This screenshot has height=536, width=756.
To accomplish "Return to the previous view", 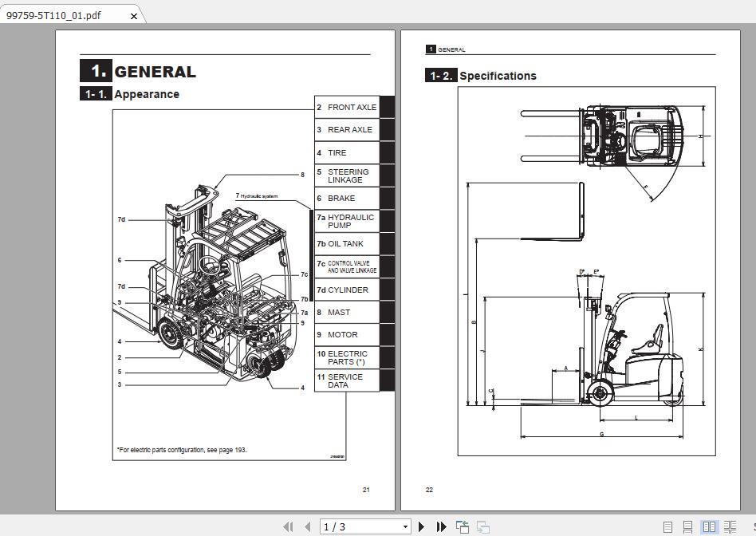I will tap(462, 526).
